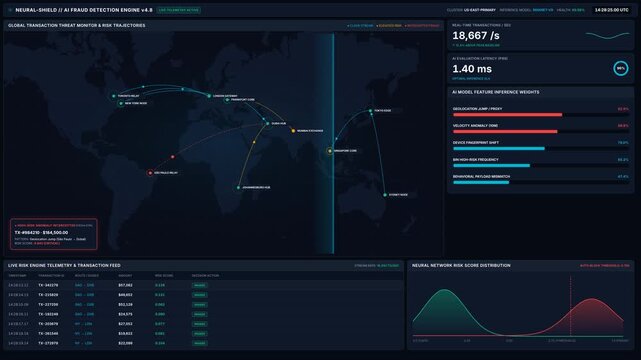Click the Clean Stream legend item
Viewport: 641px width, 360px height.
pos(360,26)
